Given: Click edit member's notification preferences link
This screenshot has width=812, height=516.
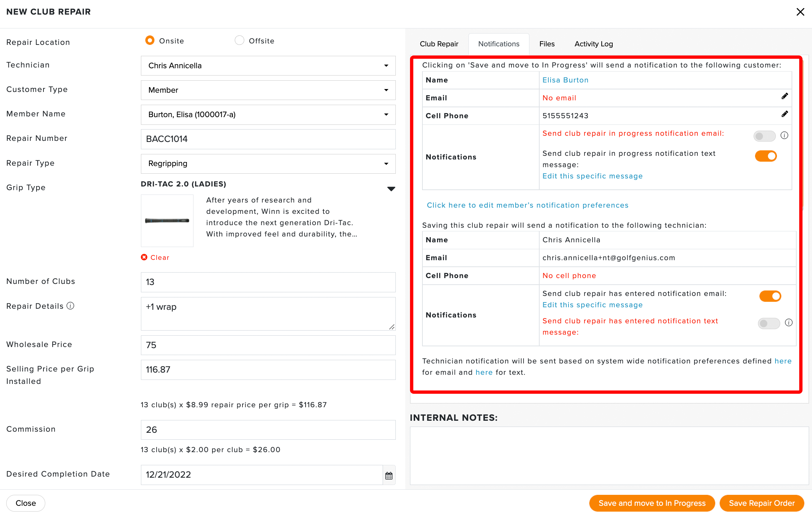Looking at the screenshot, I should 528,205.
